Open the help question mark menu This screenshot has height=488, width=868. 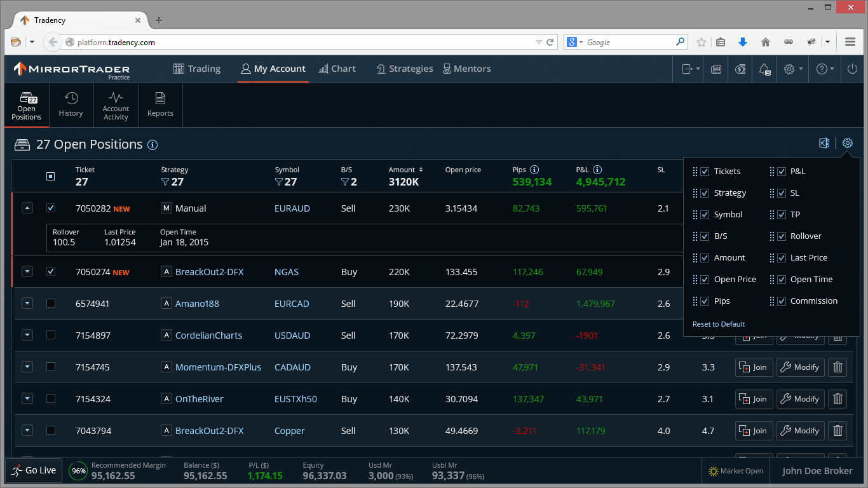(825, 69)
